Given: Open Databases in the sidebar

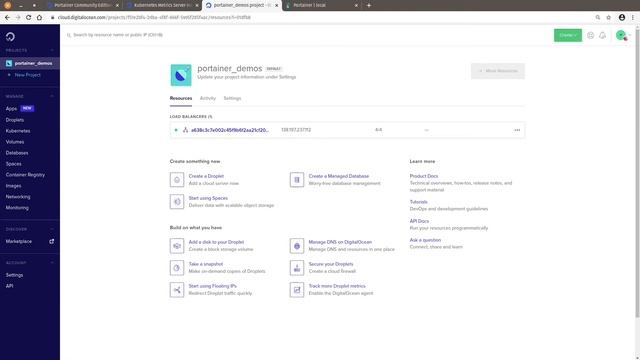Looking at the screenshot, I should [x=17, y=153].
